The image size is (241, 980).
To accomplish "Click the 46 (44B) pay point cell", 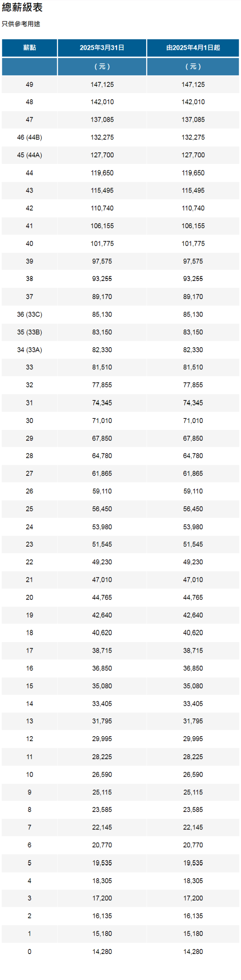I will coord(29,137).
